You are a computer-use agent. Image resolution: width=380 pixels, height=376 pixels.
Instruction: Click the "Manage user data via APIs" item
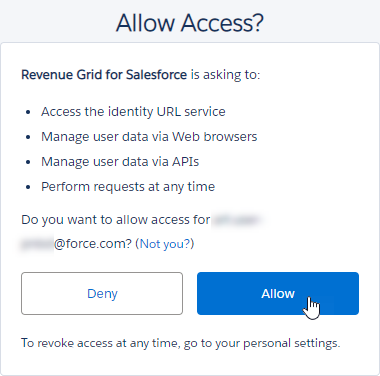point(120,162)
